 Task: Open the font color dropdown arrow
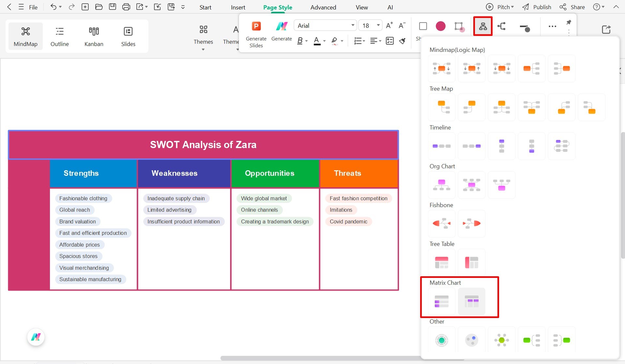[x=324, y=41]
